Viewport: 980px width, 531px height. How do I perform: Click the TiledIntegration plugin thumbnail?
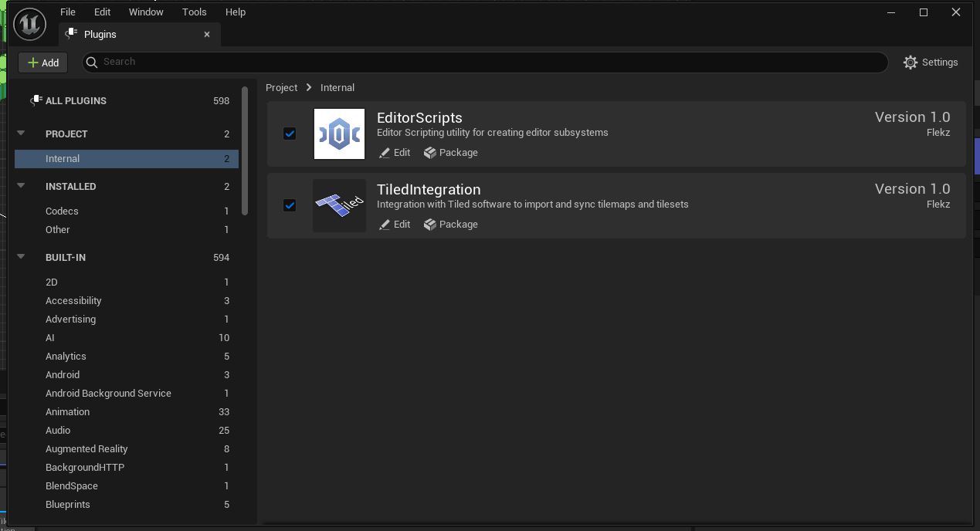pos(339,205)
